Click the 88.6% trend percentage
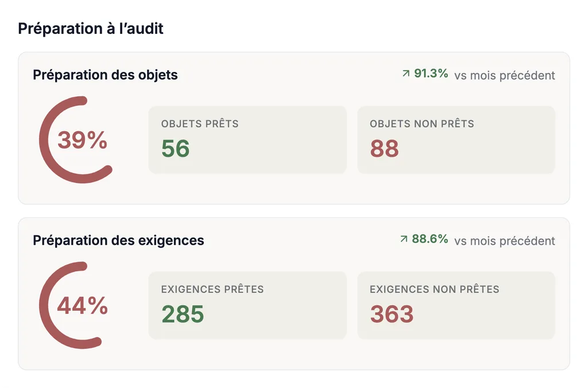 (430, 239)
